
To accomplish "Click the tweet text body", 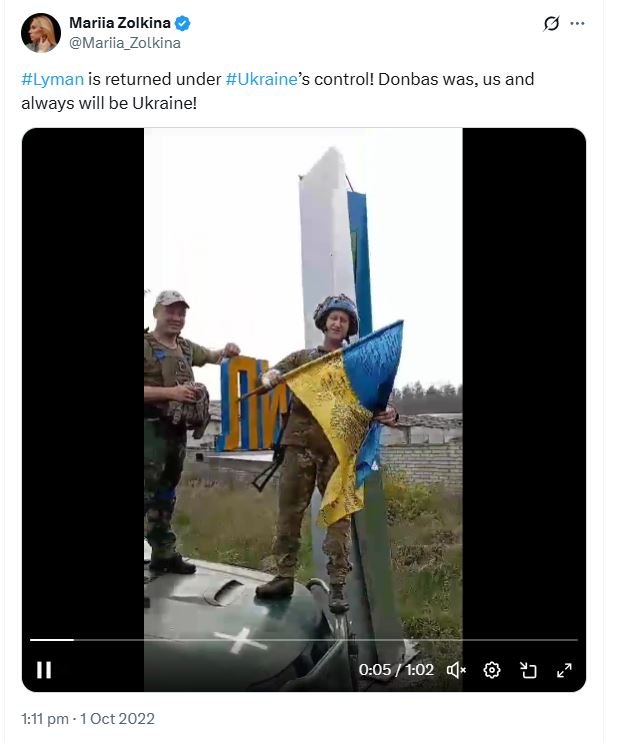I will (277, 91).
